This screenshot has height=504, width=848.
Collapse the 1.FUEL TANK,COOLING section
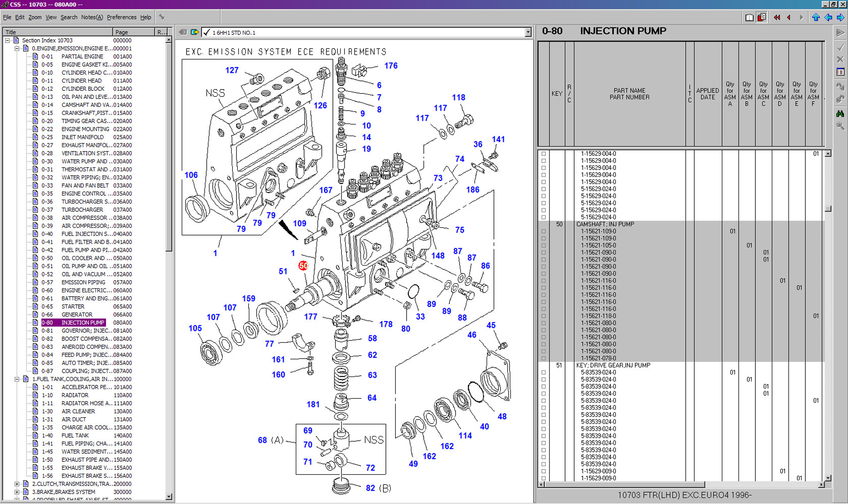(x=17, y=379)
